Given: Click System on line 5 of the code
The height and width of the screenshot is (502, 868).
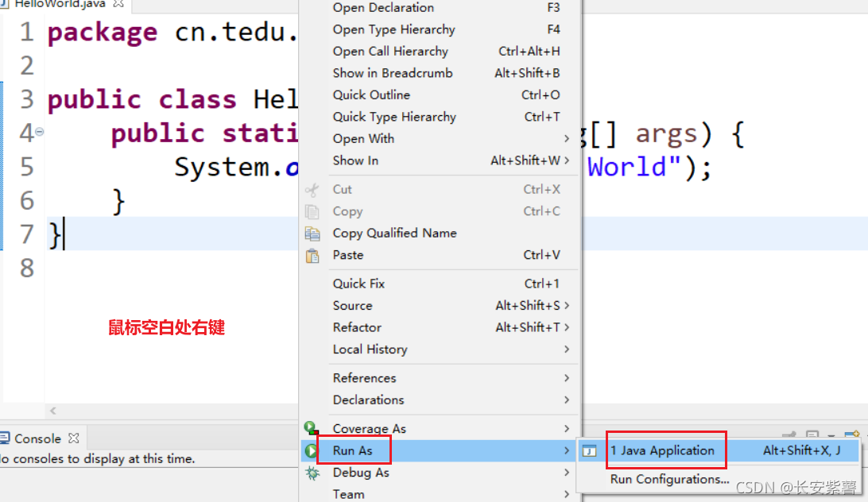Looking at the screenshot, I should pyautogui.click(x=222, y=167).
